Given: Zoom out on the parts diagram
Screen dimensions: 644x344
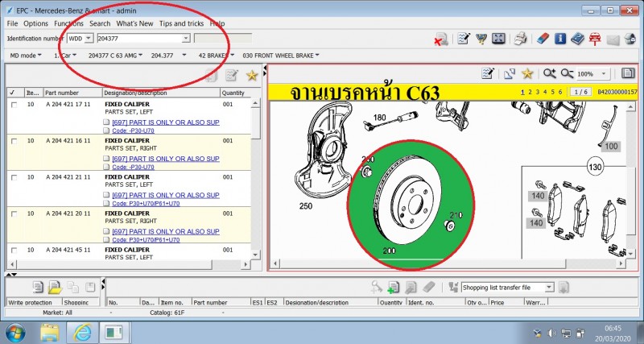Looking at the screenshot, I should pos(568,73).
